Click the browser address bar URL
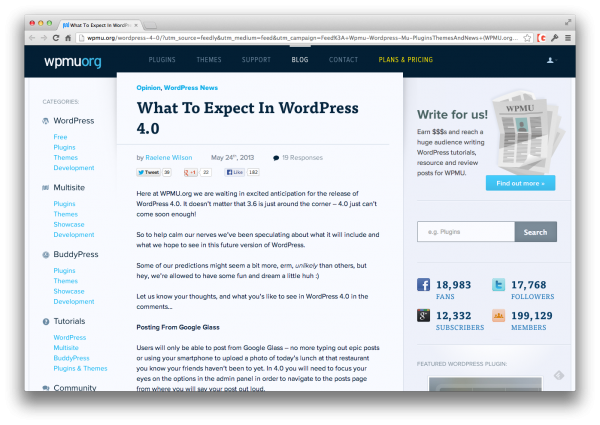This screenshot has width=600, height=425. [302, 38]
